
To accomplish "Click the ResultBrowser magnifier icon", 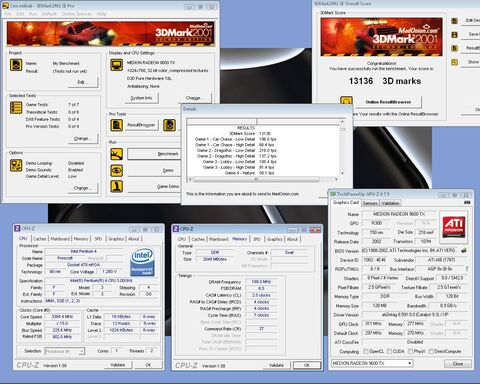I will [x=116, y=125].
